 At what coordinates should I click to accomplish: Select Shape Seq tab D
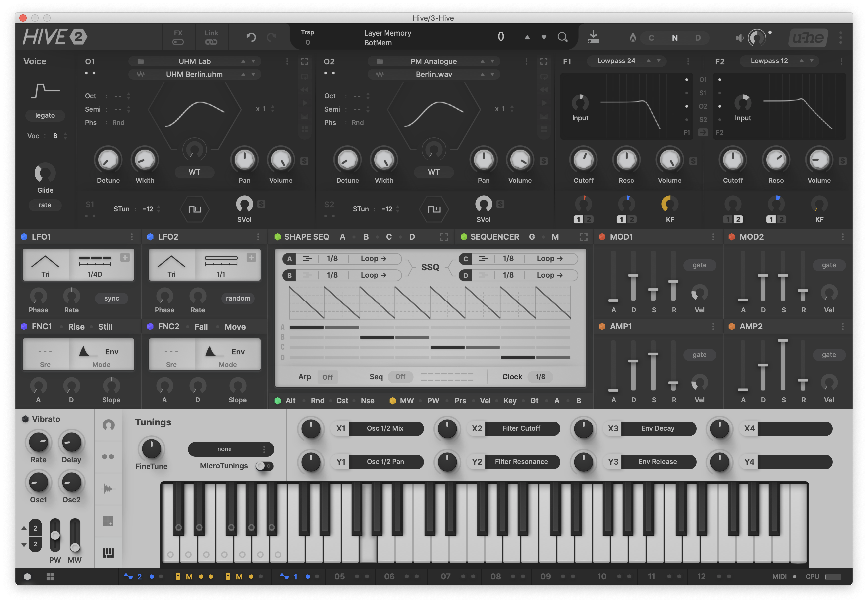[412, 237]
